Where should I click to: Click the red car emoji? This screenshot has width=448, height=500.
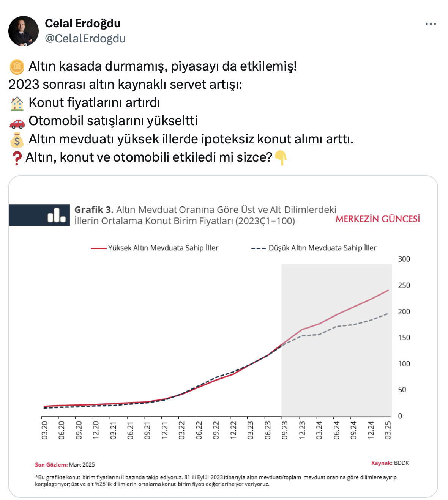17,121
